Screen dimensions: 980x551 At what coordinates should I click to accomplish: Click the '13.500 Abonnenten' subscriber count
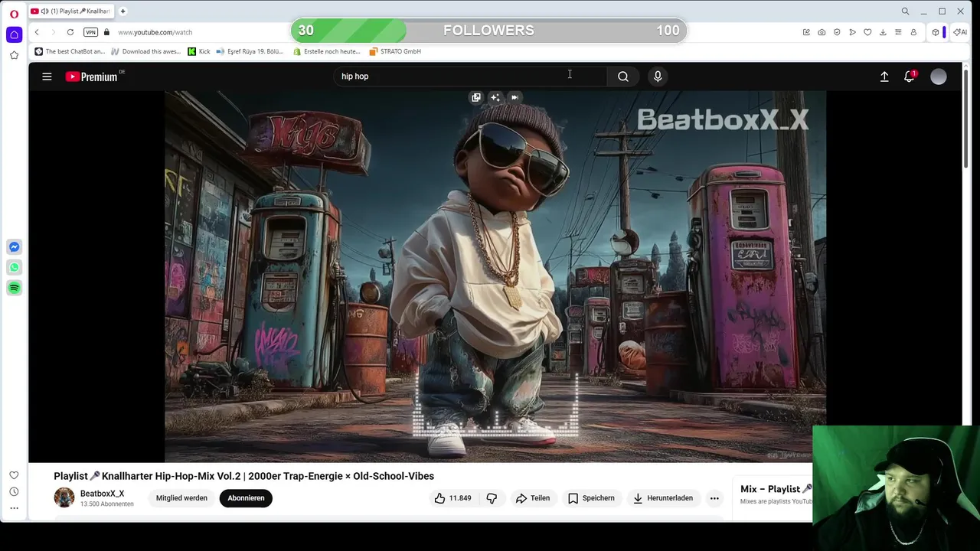(x=107, y=504)
